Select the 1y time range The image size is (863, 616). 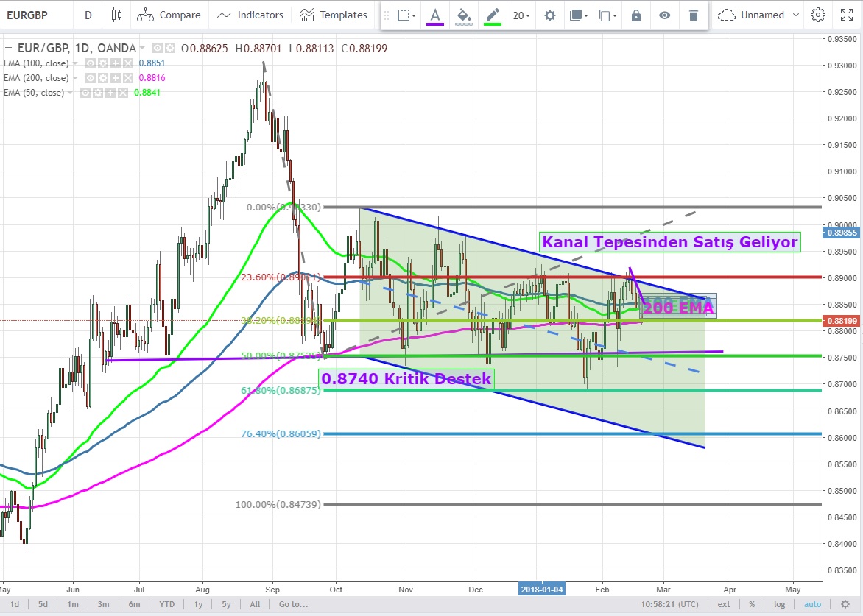point(198,604)
